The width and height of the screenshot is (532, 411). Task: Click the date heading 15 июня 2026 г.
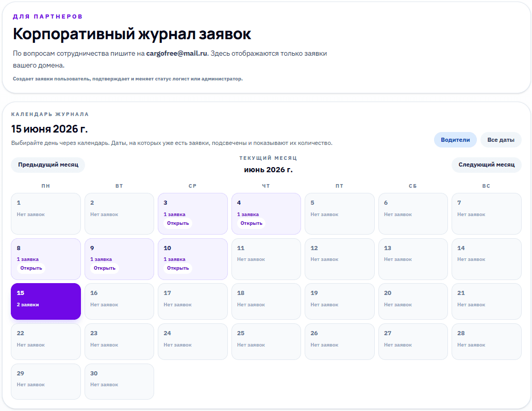tap(49, 129)
